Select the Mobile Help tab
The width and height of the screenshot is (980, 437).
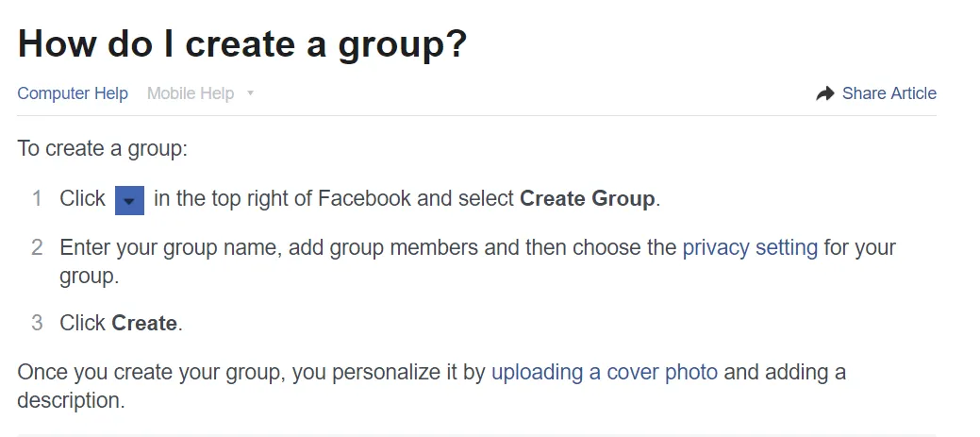click(x=191, y=93)
